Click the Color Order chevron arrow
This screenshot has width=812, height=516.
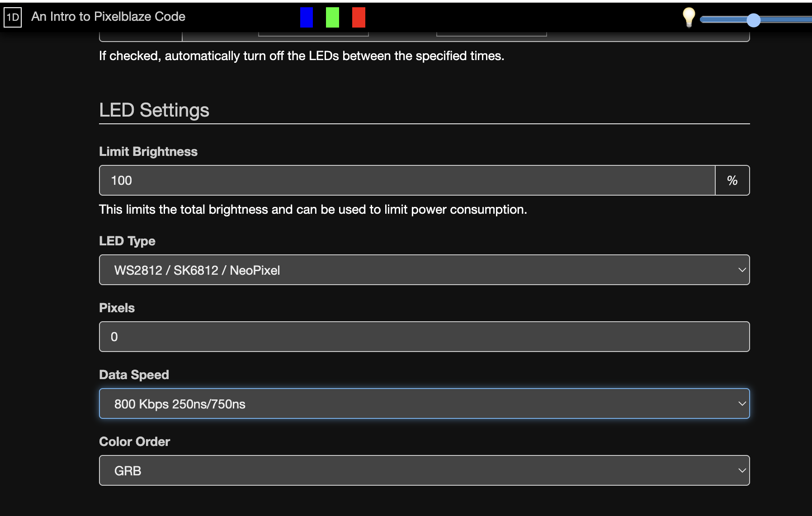tap(741, 471)
